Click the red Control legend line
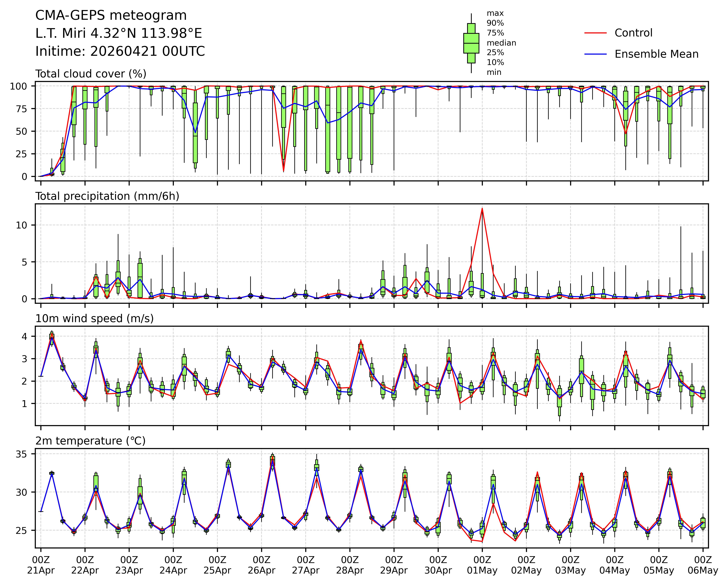728x585 pixels. 595,33
